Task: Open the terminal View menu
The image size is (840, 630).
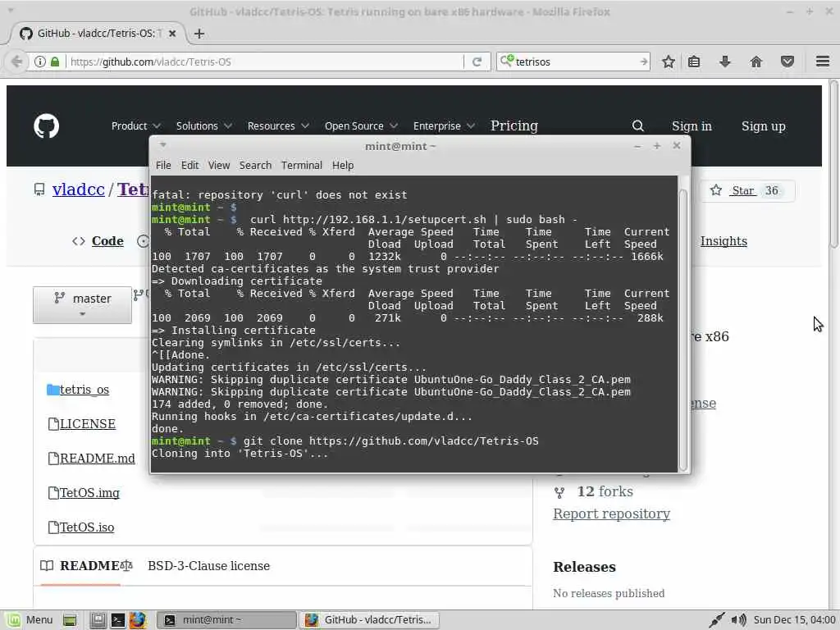Action: 218,166
